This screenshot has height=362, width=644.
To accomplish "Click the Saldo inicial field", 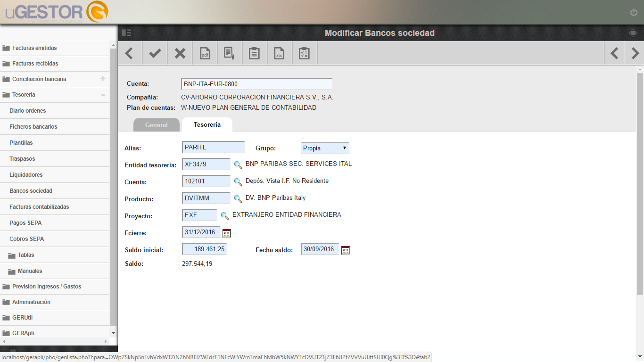I will [205, 249].
